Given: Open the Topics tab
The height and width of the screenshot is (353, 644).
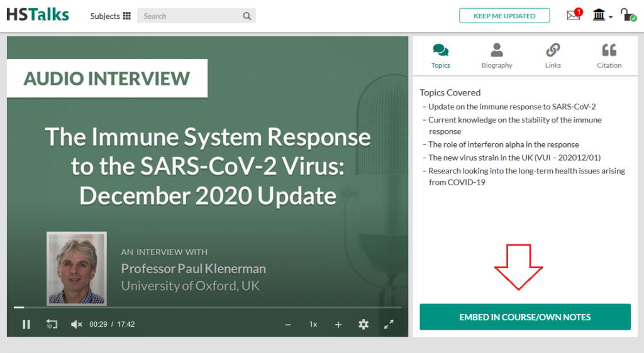Looking at the screenshot, I should (441, 56).
